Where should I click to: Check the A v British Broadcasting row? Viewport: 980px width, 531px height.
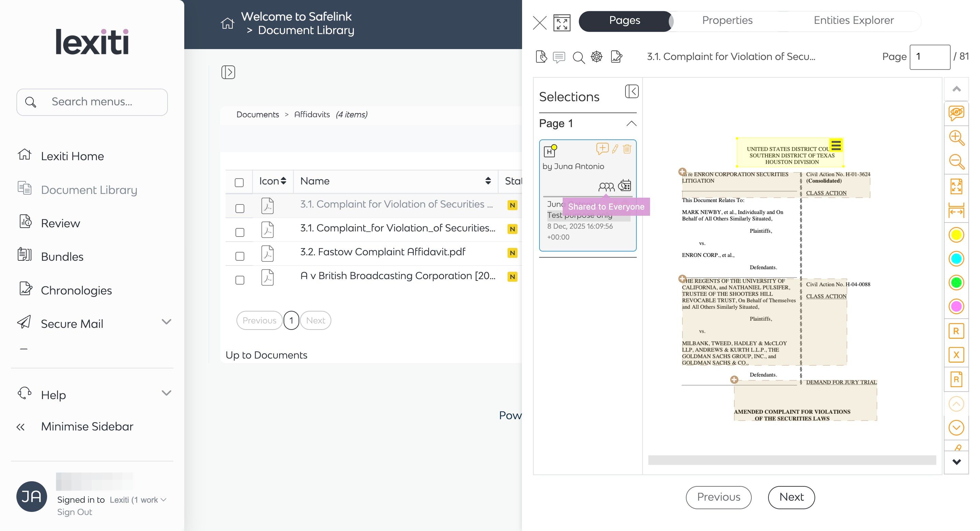[240, 280]
